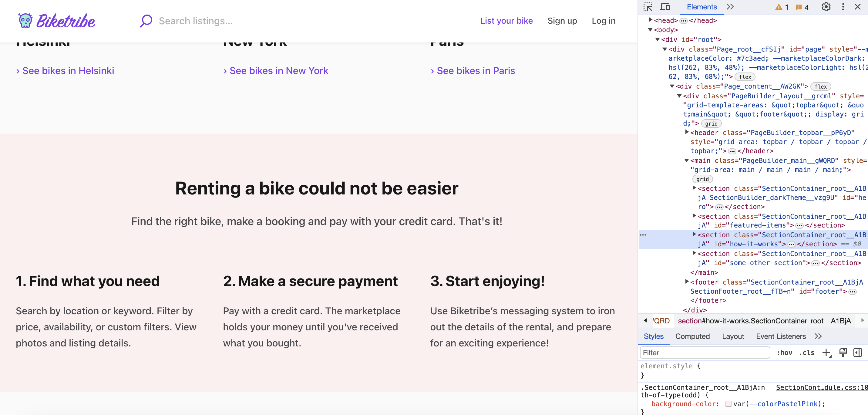The height and width of the screenshot is (415, 868).
Task: Click the new style rule plus icon
Action: tap(826, 353)
